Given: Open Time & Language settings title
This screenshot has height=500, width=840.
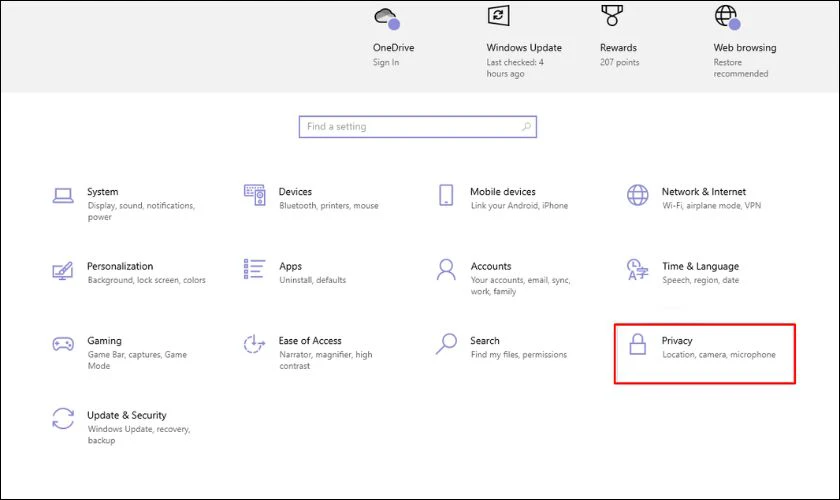Looking at the screenshot, I should (700, 266).
